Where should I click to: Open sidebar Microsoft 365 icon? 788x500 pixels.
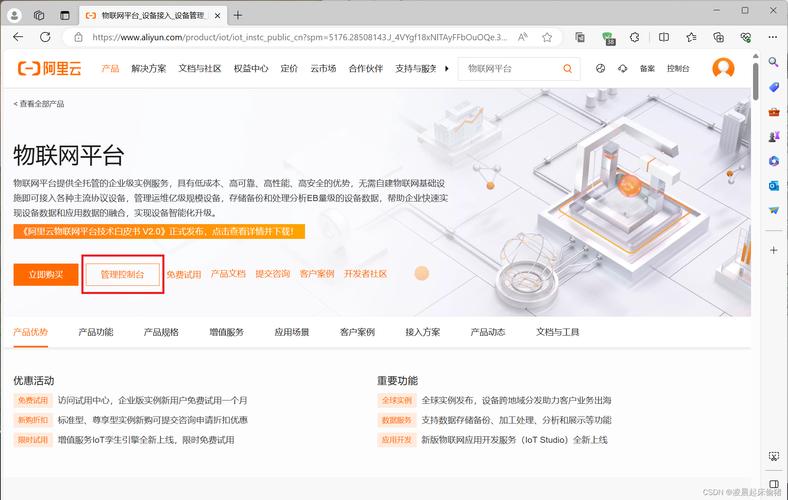(x=773, y=161)
